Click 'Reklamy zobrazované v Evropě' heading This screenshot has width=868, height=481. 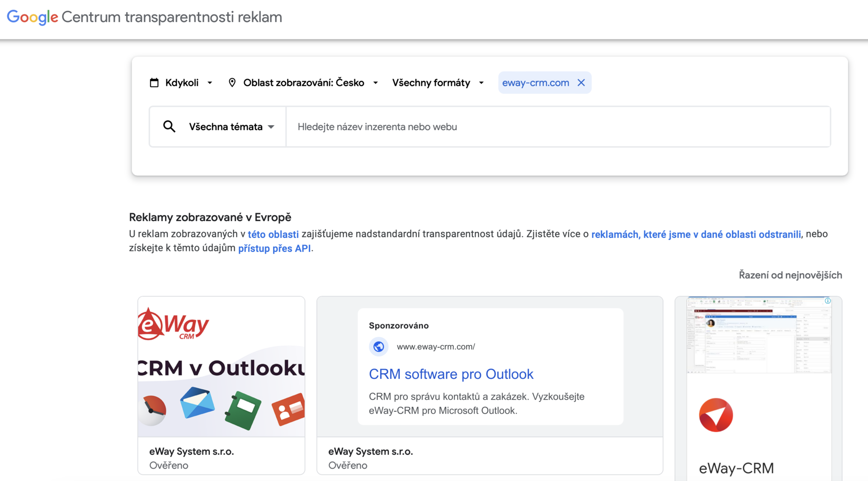(210, 217)
